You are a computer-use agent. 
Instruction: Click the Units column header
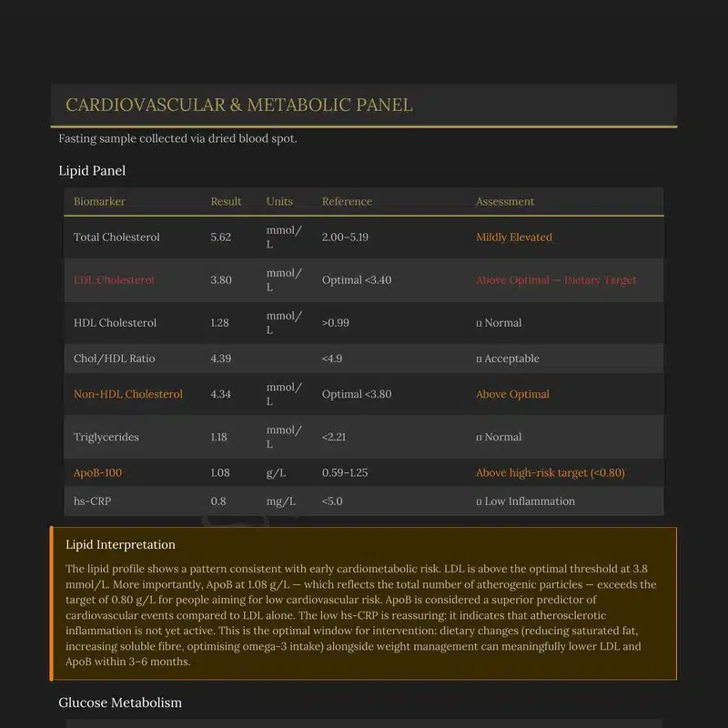(279, 201)
